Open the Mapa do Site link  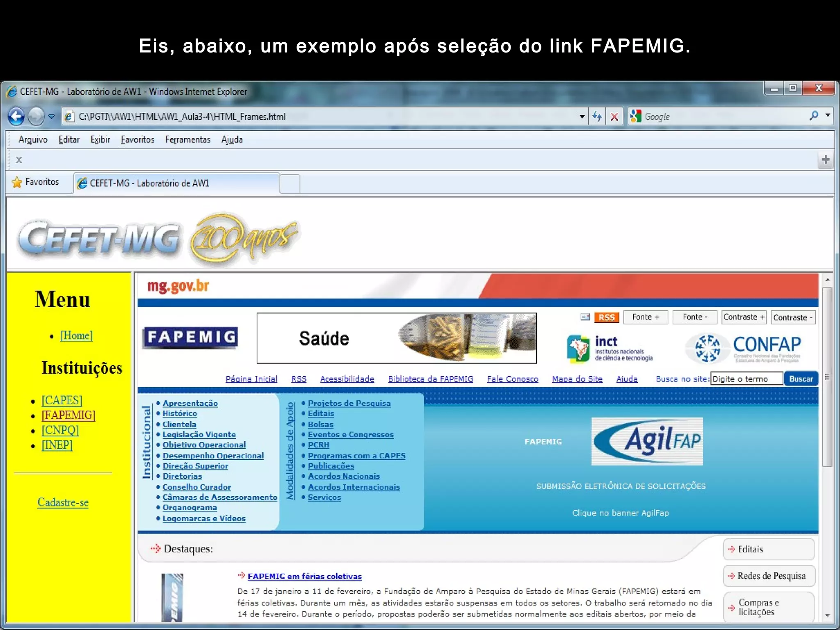[577, 379]
